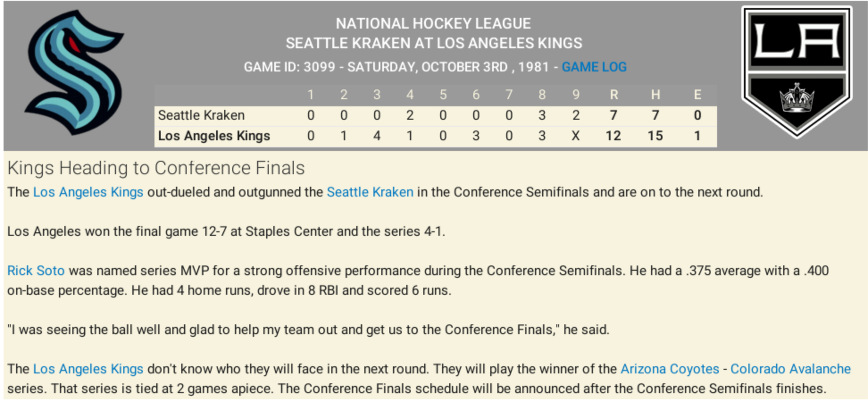This screenshot has width=868, height=402.
Task: Select Los Angeles Kings name in line score
Action: pyautogui.click(x=214, y=136)
